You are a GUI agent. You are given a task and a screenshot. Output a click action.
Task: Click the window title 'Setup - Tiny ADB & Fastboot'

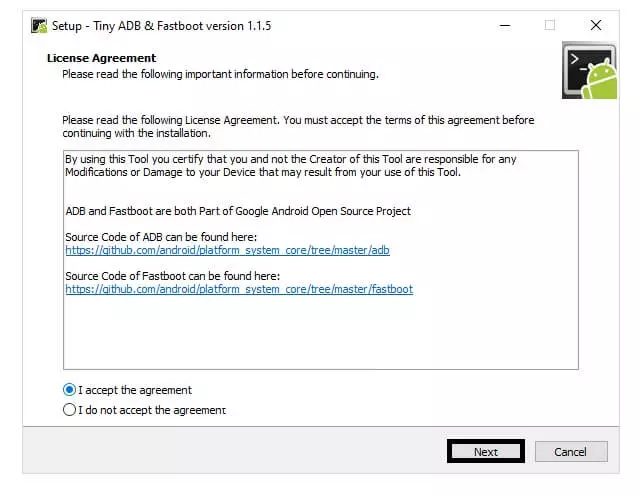pyautogui.click(x=160, y=25)
